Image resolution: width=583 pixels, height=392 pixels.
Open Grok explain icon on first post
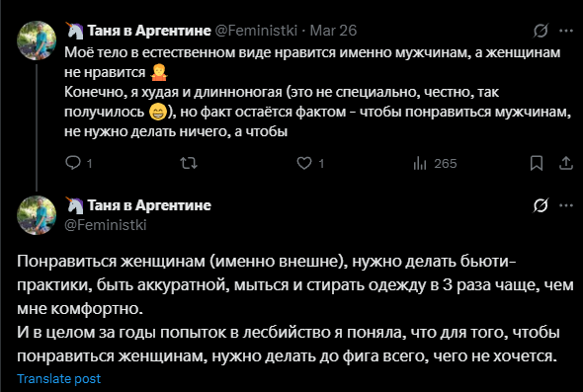[x=541, y=31]
